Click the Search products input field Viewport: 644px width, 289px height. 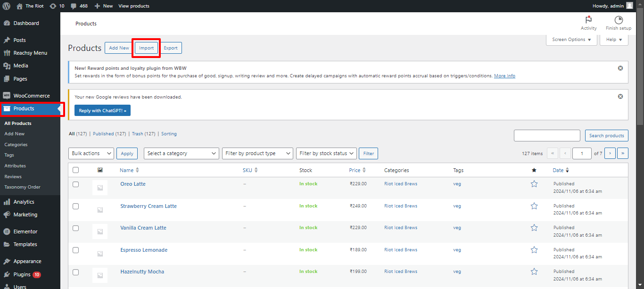click(547, 135)
